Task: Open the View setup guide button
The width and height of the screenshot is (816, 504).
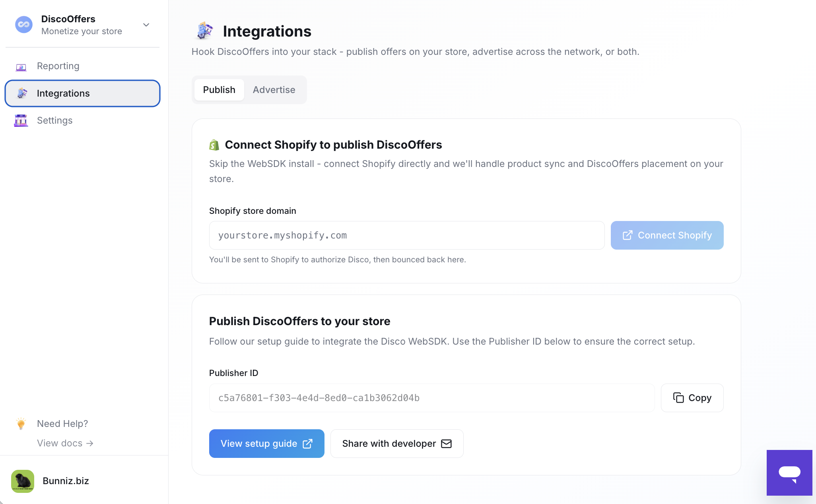Action: [x=267, y=444]
